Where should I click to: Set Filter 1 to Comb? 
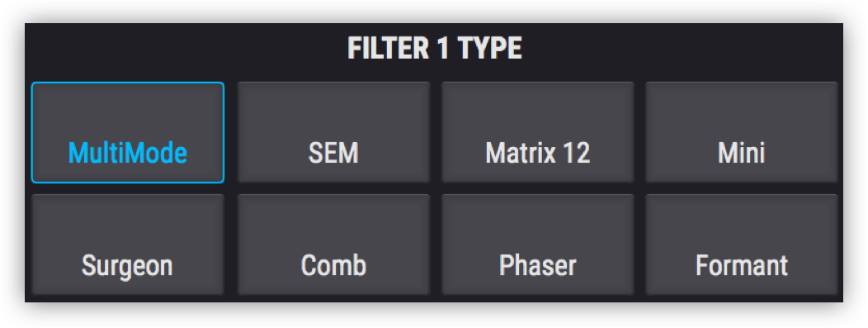click(x=333, y=245)
